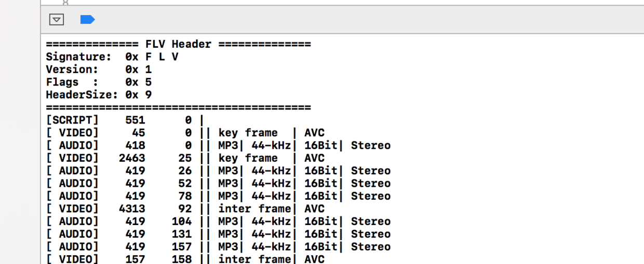644x264 pixels.
Task: Click the AUDIO row with timestamp 104
Action: 218,221
